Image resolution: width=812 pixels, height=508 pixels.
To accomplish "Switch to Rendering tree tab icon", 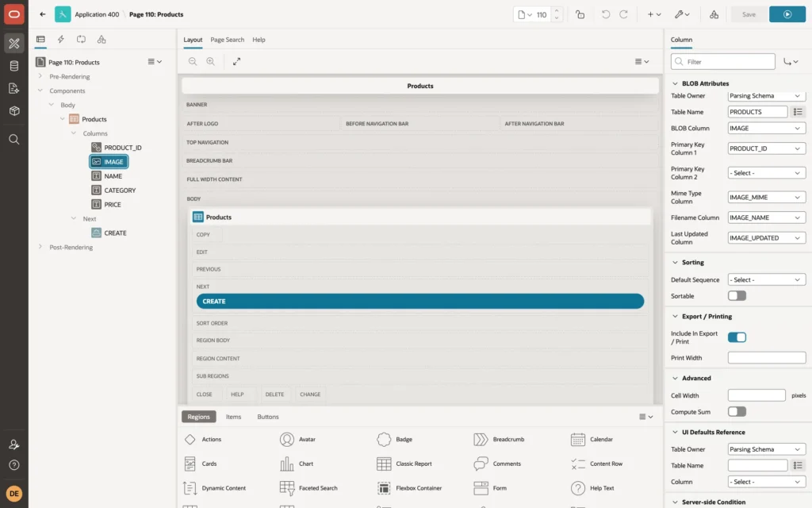I will [x=40, y=40].
